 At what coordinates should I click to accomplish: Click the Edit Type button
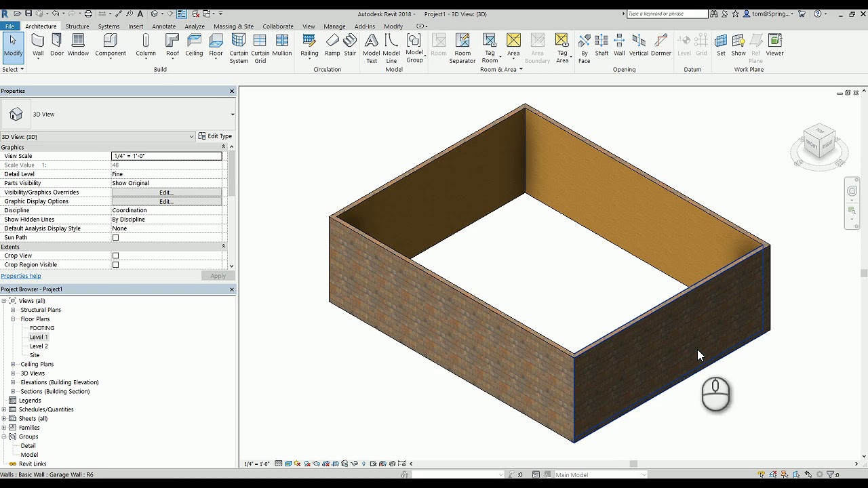(x=216, y=136)
